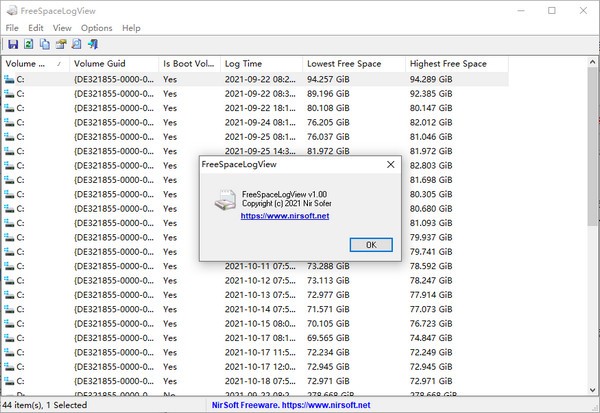Open the Help menu
Screen dimensions: 600x413
click(x=131, y=28)
